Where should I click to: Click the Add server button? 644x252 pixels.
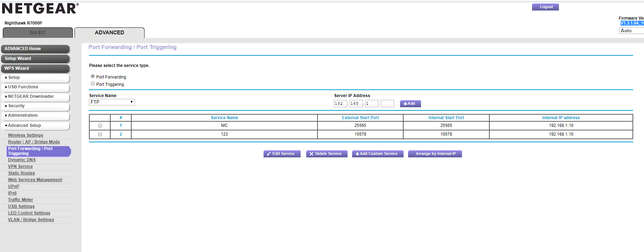point(410,104)
